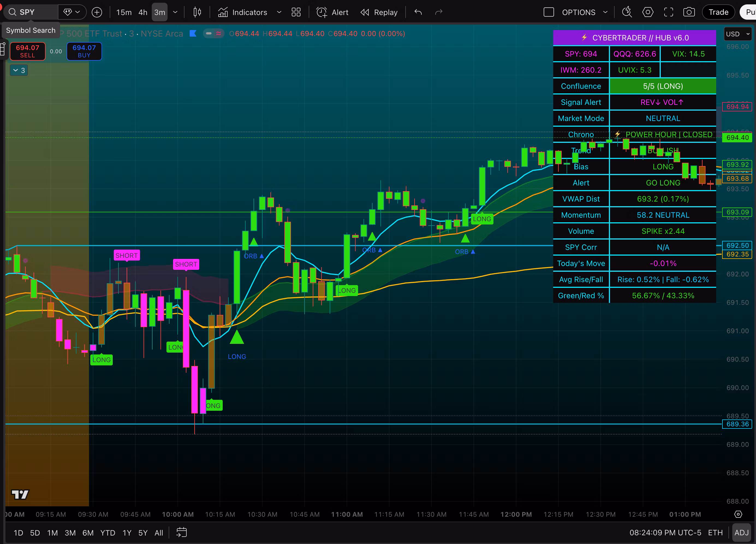Redo the chart action

[439, 12]
